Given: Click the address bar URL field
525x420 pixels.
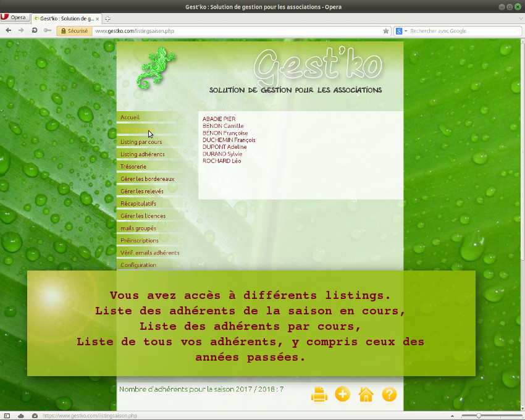Looking at the screenshot, I should coord(237,31).
